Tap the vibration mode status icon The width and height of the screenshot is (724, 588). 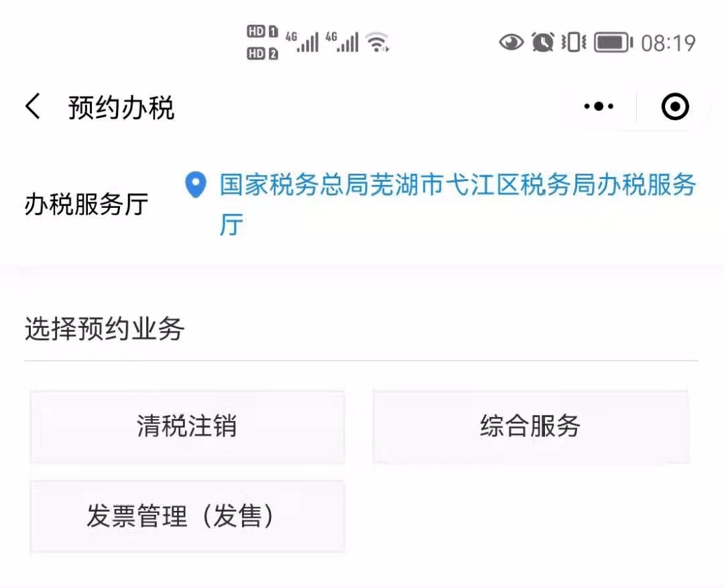tap(573, 42)
